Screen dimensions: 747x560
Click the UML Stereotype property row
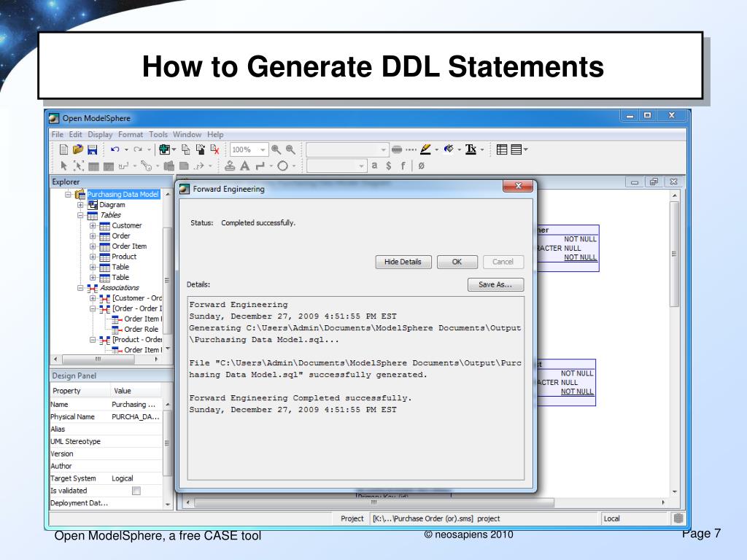[107, 441]
